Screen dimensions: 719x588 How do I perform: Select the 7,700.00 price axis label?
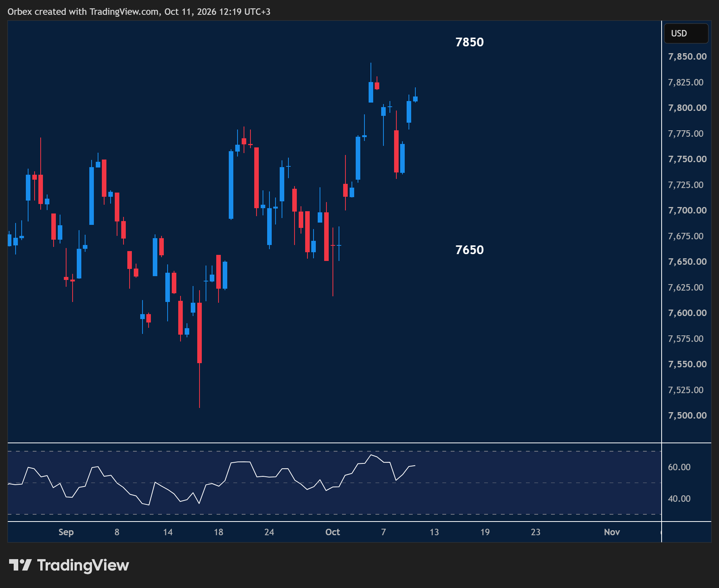pos(687,210)
